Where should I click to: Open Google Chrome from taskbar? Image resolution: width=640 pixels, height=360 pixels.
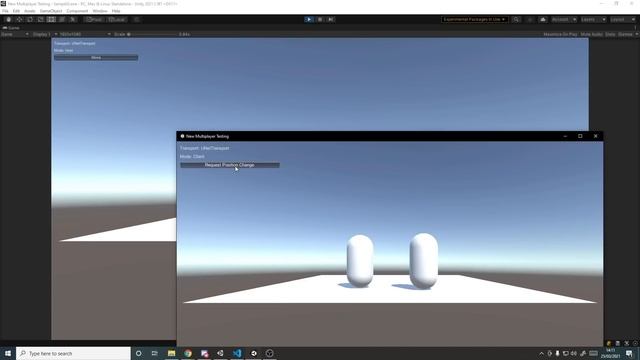pyautogui.click(x=188, y=353)
